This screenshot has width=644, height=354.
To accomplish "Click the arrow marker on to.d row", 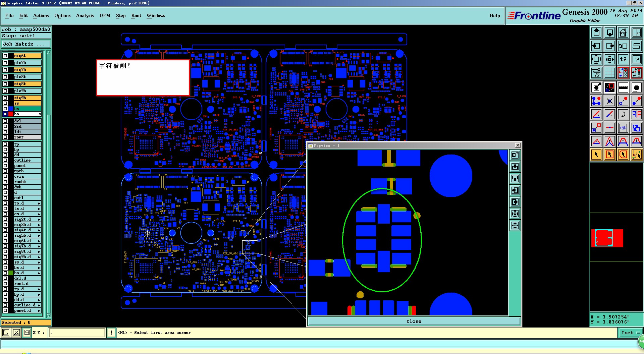I will pos(39,203).
